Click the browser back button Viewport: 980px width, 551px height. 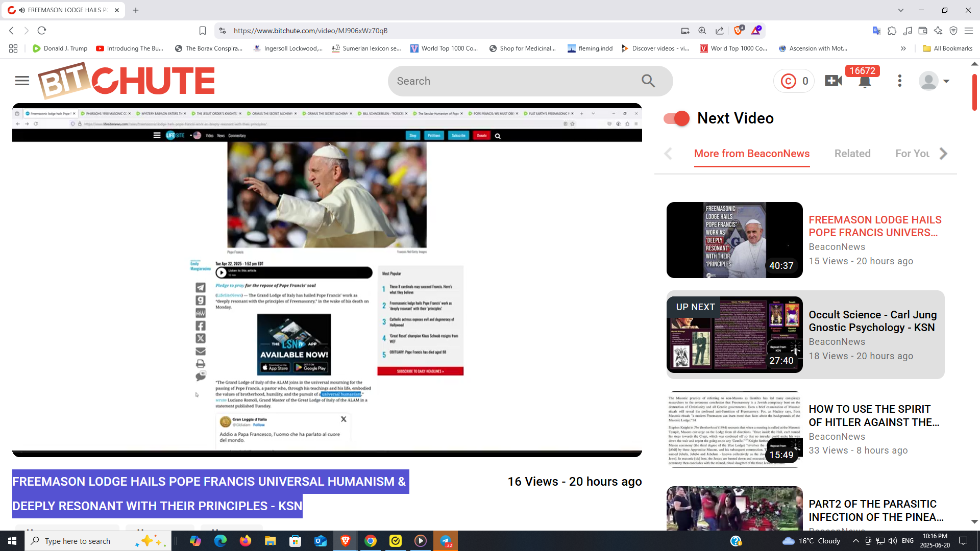pos(12,31)
